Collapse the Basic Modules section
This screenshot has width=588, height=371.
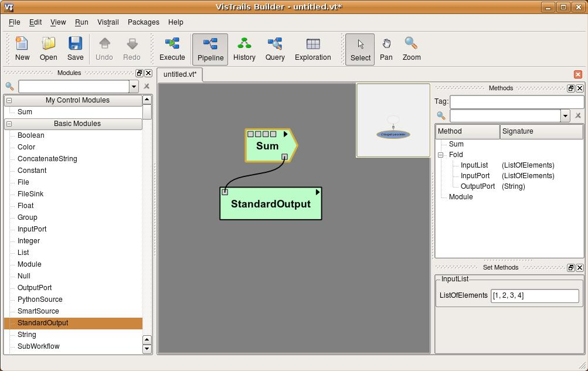pos(9,124)
